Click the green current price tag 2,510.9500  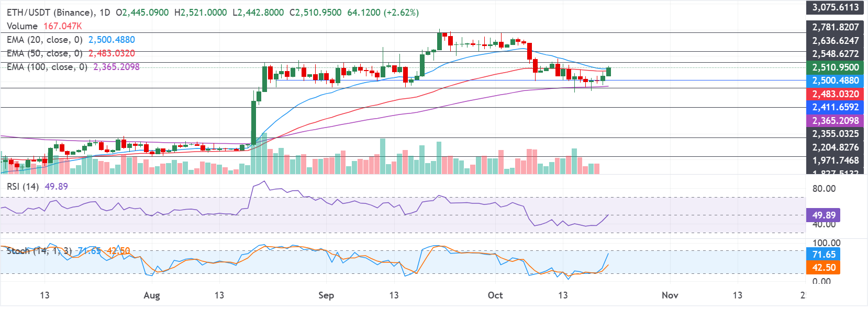pos(836,67)
